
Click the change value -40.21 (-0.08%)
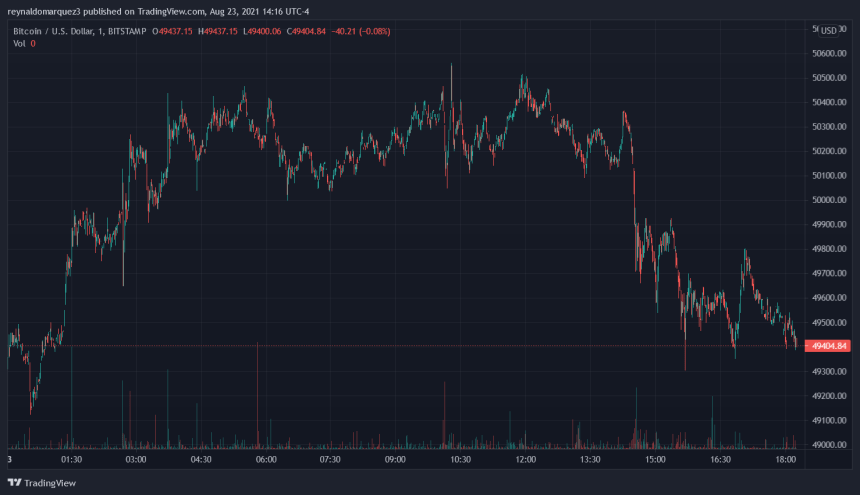click(x=361, y=31)
